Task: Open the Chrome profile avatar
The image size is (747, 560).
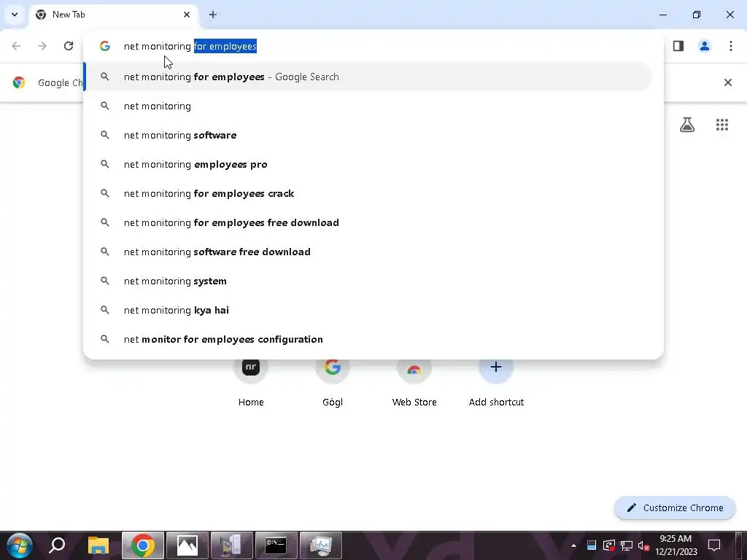Action: click(705, 46)
